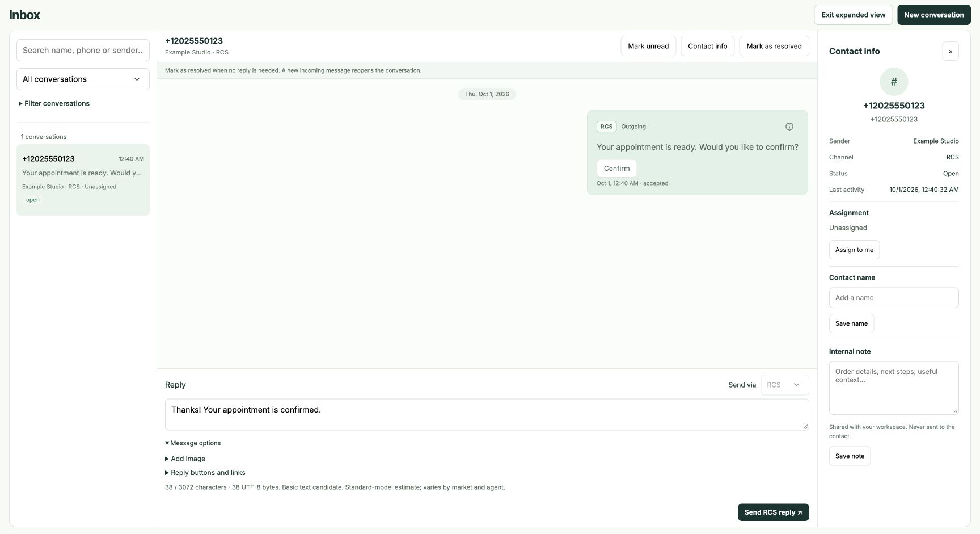
Task: Click the Last activity timestamp value
Action: [x=924, y=190]
